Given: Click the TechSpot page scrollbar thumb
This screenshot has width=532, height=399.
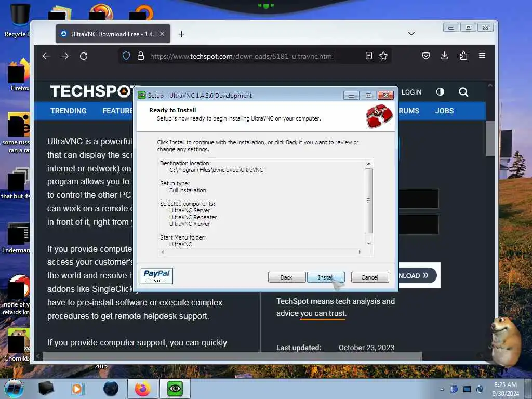Looking at the screenshot, I should pyautogui.click(x=490, y=138).
